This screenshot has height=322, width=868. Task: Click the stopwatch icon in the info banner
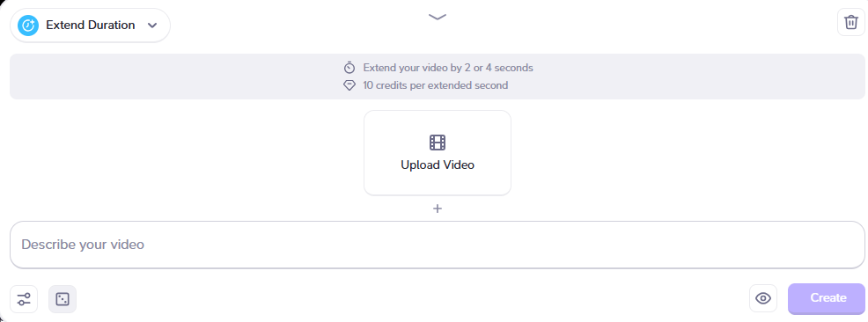[349, 68]
